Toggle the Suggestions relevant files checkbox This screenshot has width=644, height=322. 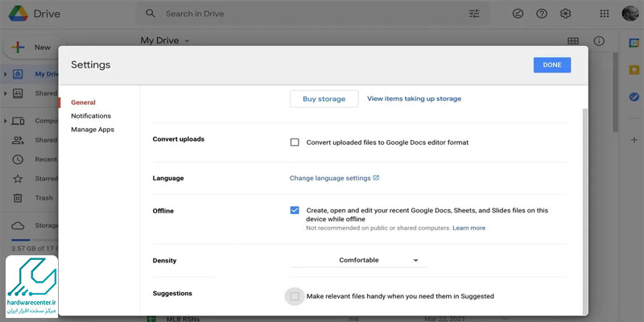(295, 296)
